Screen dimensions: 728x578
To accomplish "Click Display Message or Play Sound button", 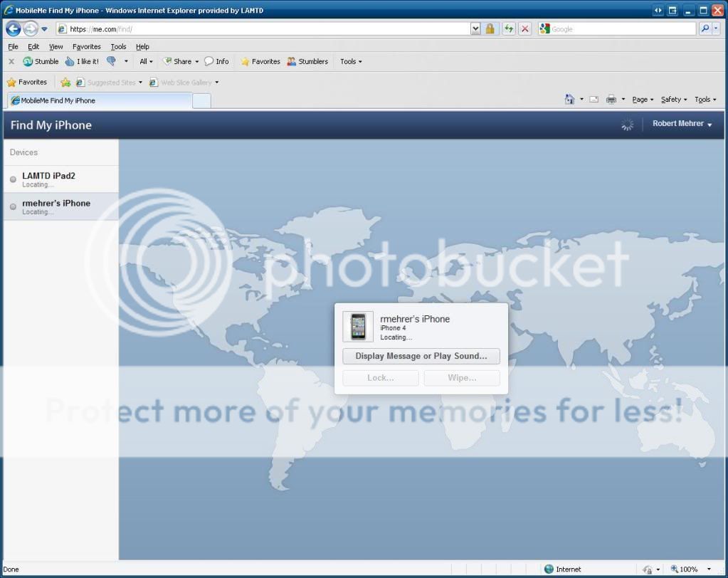I will coord(421,356).
